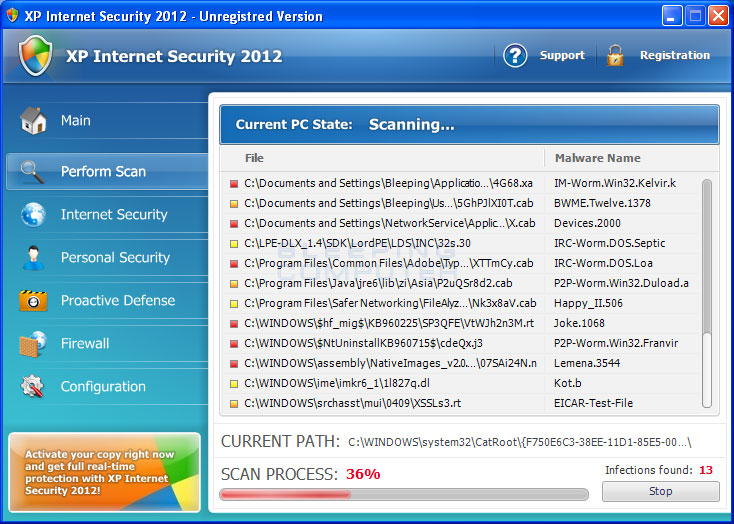Click the Main house icon
Image resolution: width=734 pixels, height=524 pixels.
click(33, 120)
